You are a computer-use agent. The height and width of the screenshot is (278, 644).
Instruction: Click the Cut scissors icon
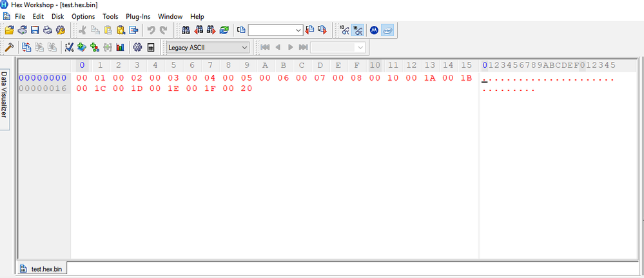83,30
